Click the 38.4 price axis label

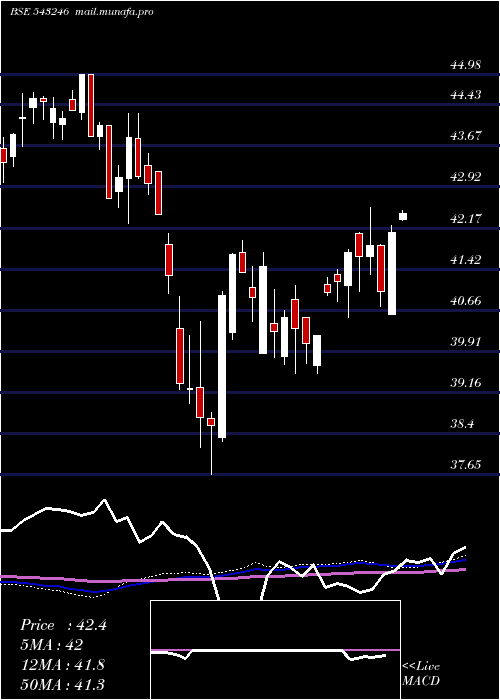(462, 424)
